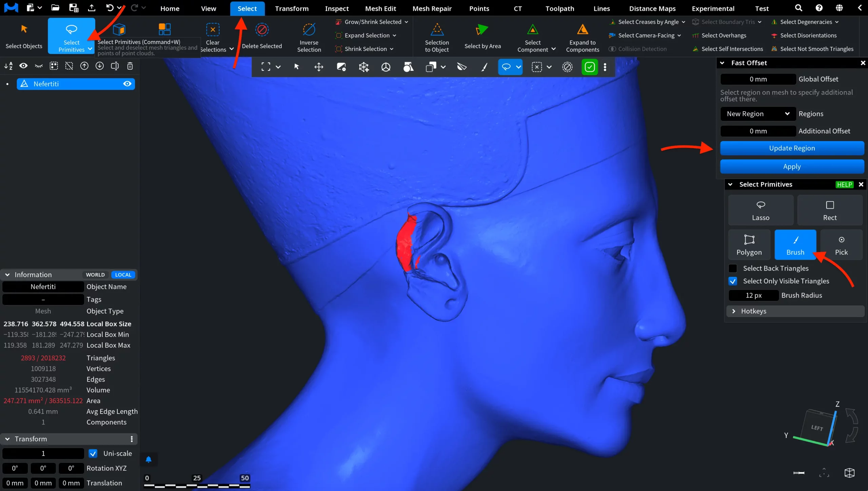Click Select Not Smooth Triangles
868x491 pixels.
point(812,49)
